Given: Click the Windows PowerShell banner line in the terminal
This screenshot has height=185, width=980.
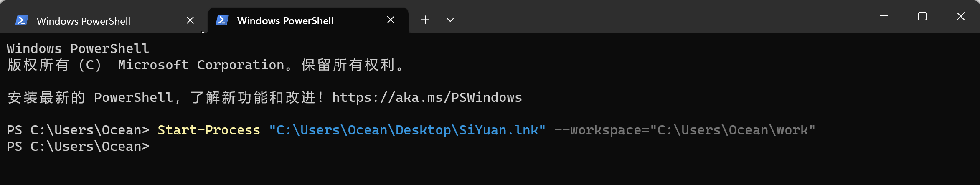Looking at the screenshot, I should [x=78, y=49].
